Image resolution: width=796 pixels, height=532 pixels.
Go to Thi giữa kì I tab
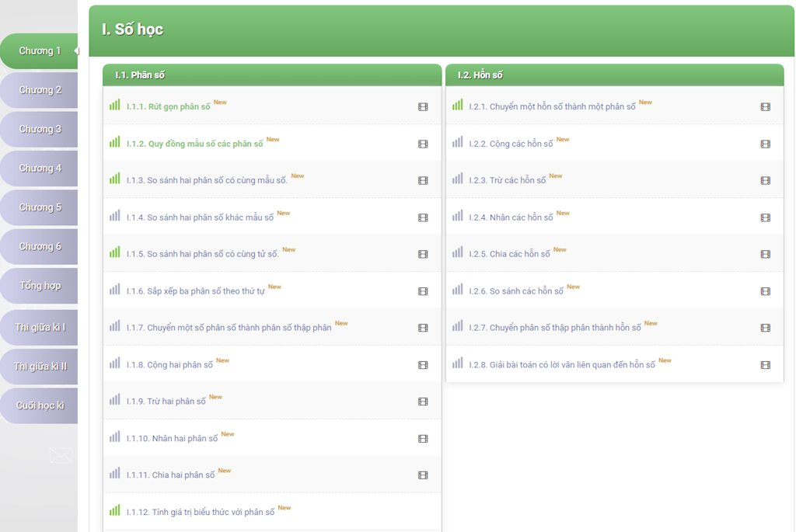(40, 327)
